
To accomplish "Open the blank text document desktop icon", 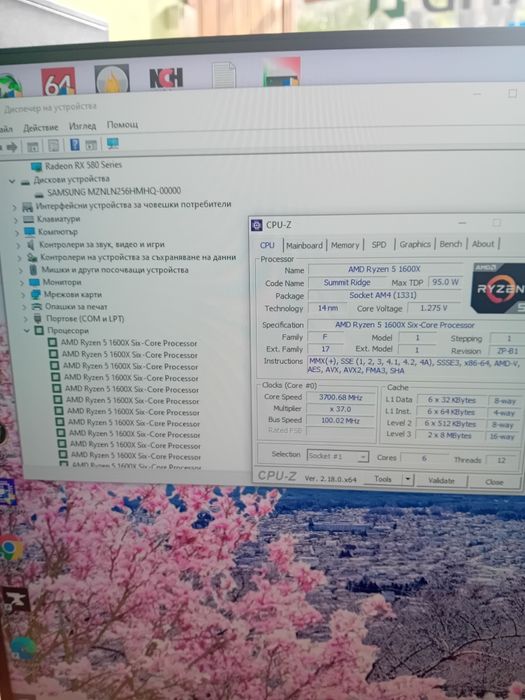I will [x=224, y=75].
